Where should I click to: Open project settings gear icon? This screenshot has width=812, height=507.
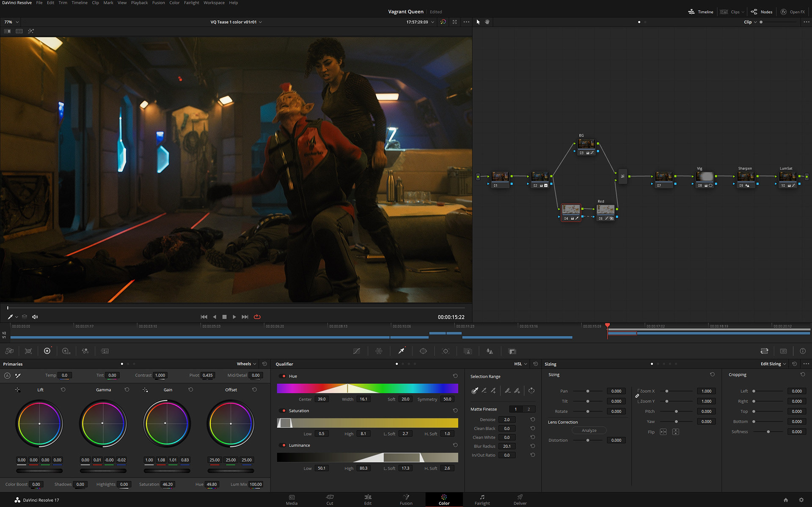[801, 500]
